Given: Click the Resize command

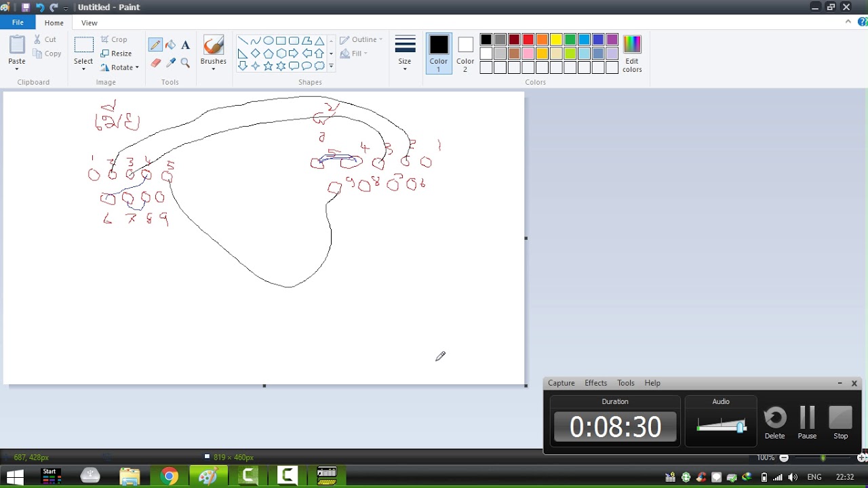Looking at the screenshot, I should coord(116,54).
